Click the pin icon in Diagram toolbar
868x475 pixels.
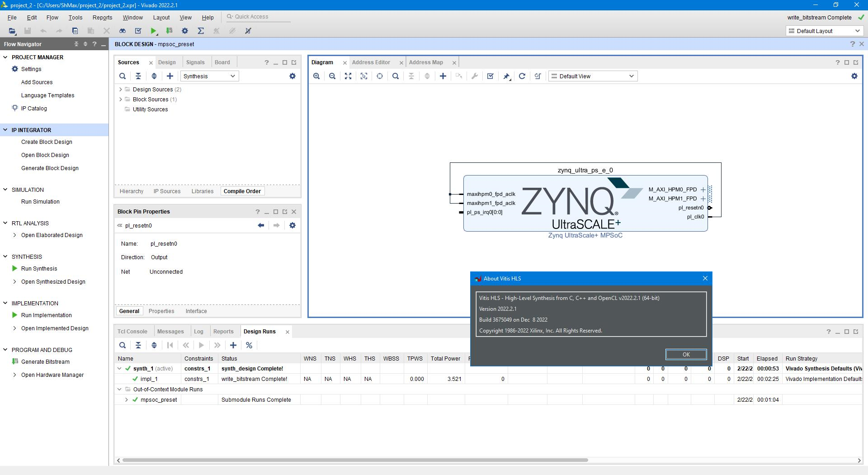pos(506,76)
